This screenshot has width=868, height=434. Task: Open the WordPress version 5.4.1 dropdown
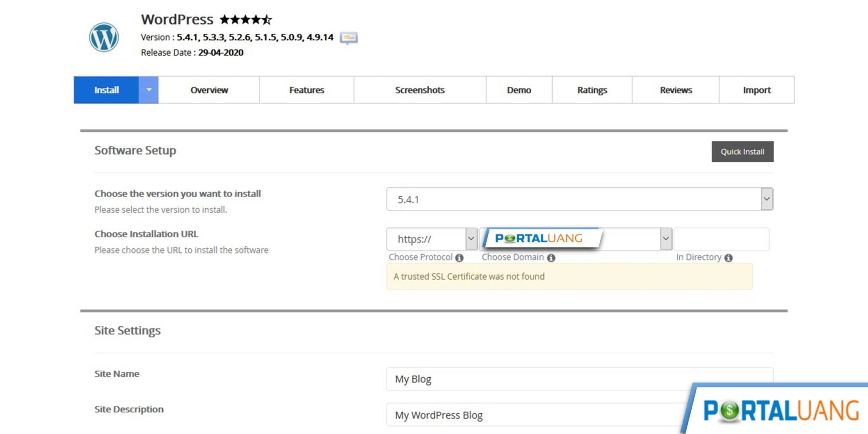(580, 199)
